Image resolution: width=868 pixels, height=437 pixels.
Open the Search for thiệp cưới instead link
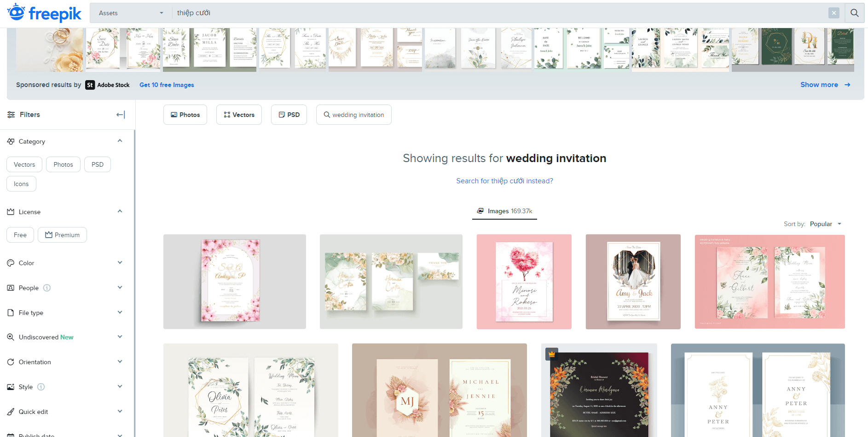coord(504,181)
